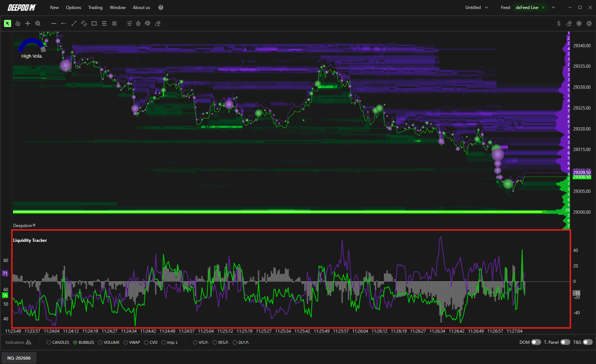
Task: Select the BUBBLES radio option
Action: (x=84, y=342)
